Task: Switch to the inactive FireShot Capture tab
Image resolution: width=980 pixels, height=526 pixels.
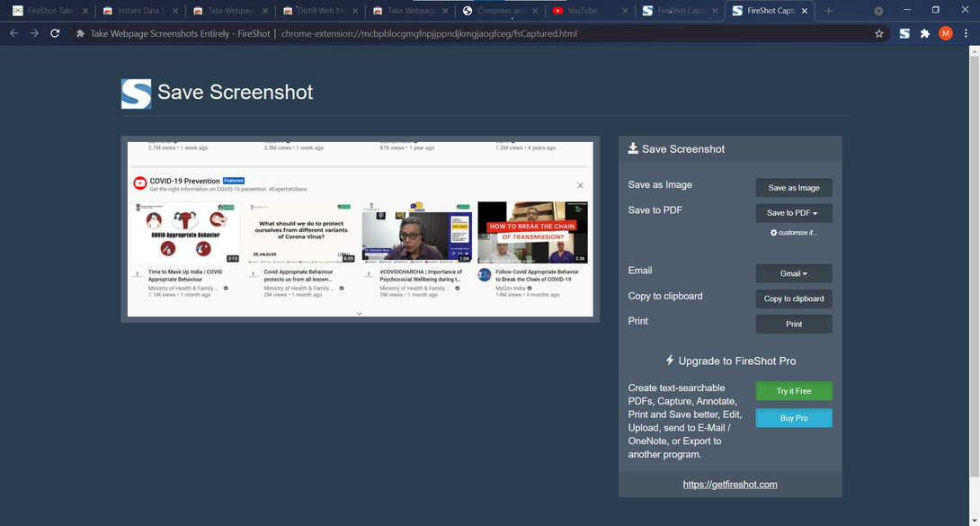Action: (x=680, y=11)
